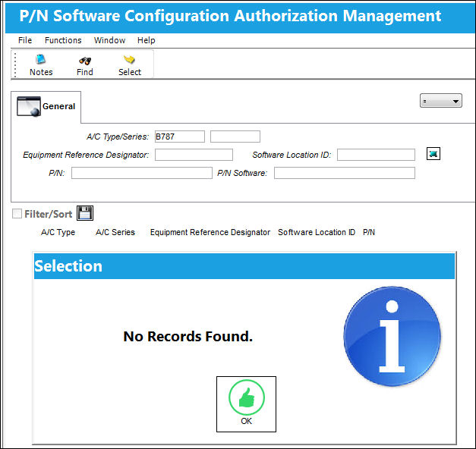The height and width of the screenshot is (449, 476).
Task: Enable the Filter/Sort checkbox
Action: [17, 214]
